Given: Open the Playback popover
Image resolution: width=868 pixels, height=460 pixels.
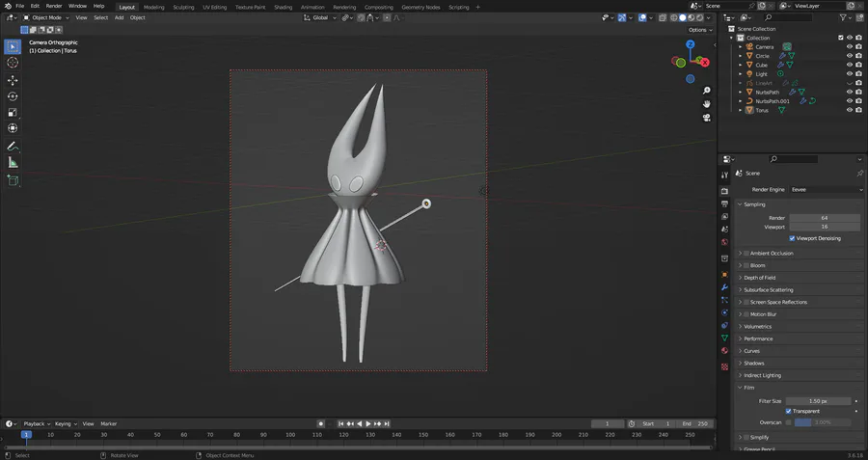Looking at the screenshot, I should point(37,424).
